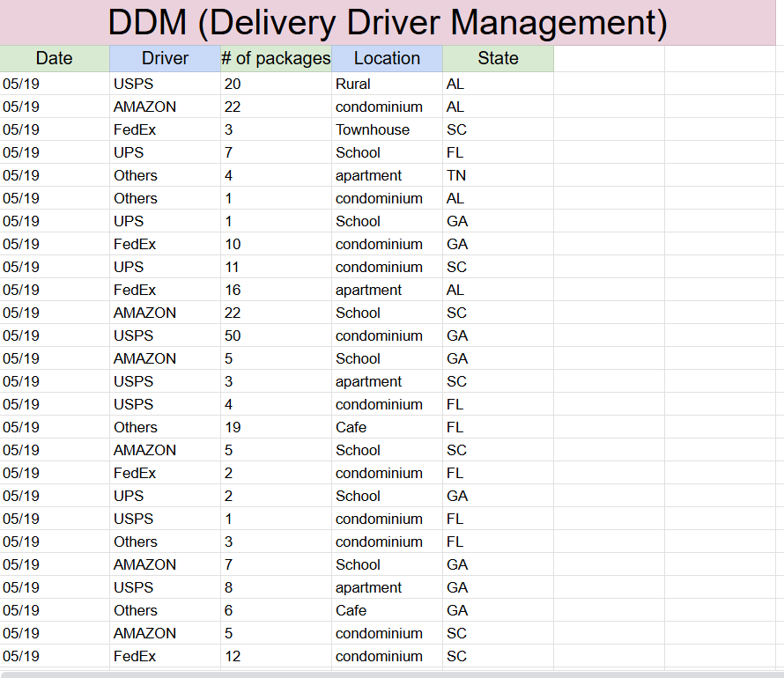
Task: Select USPS driver in the 8-package row
Action: click(x=165, y=587)
